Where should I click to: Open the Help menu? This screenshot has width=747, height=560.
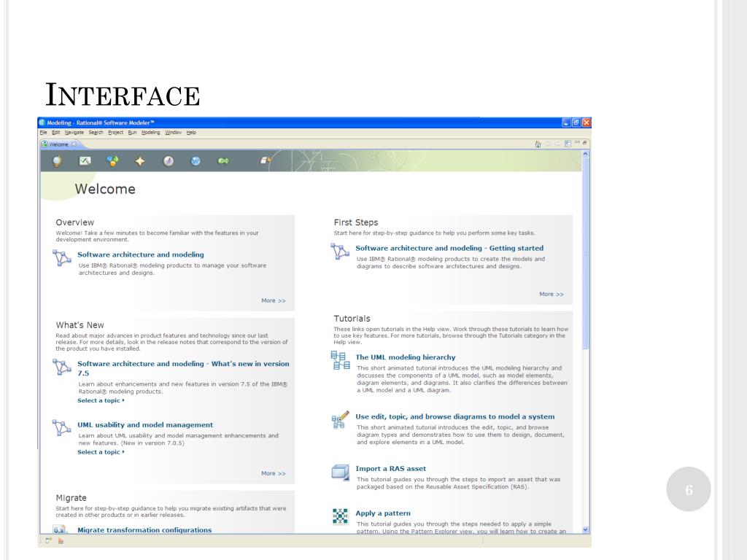pos(191,133)
